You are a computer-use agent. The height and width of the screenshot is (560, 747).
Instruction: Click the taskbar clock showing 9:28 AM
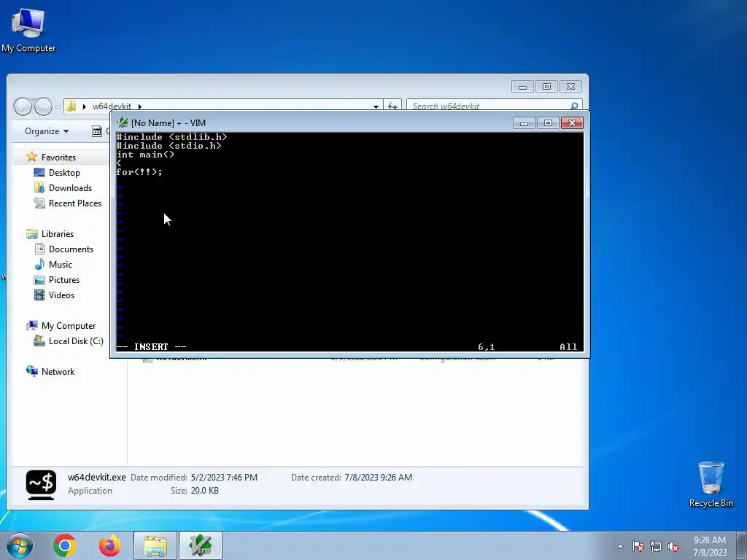(x=710, y=546)
